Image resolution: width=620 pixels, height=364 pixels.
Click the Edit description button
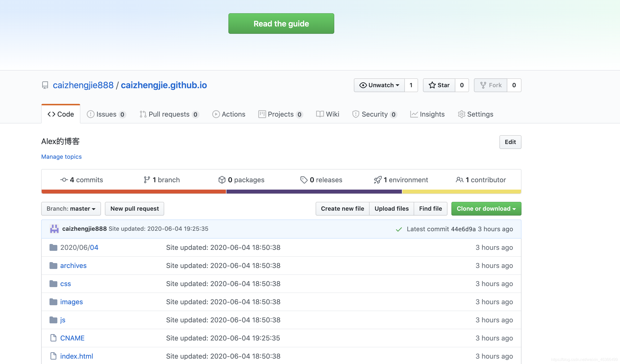[x=510, y=142]
